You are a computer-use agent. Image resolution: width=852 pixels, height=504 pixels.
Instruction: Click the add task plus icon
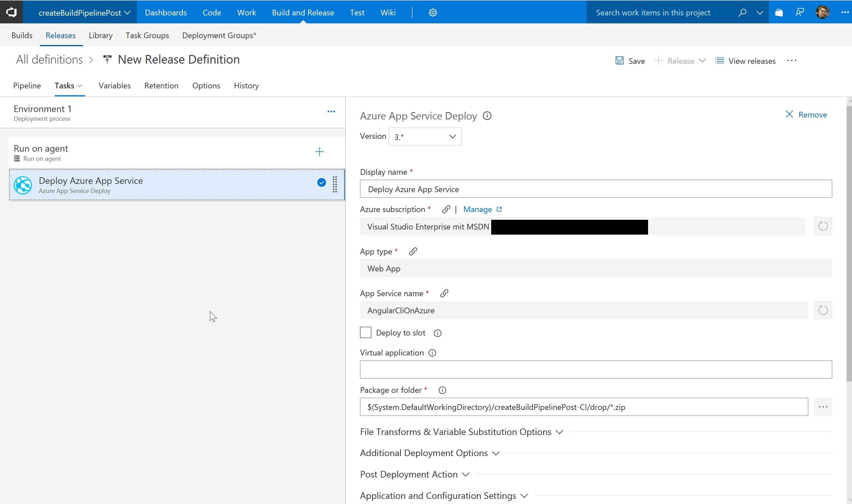click(319, 152)
